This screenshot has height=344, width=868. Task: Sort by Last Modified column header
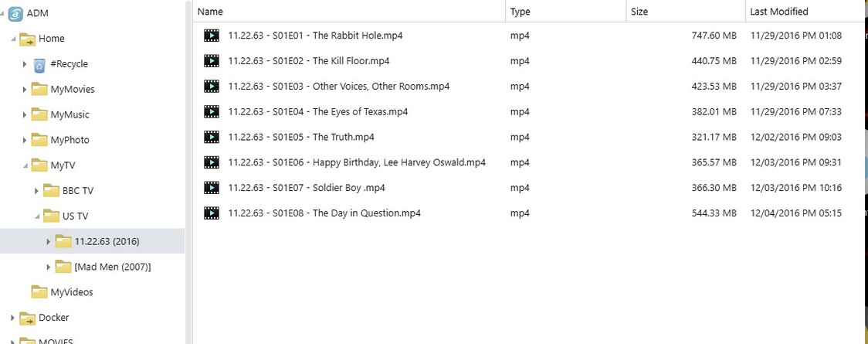click(x=778, y=12)
